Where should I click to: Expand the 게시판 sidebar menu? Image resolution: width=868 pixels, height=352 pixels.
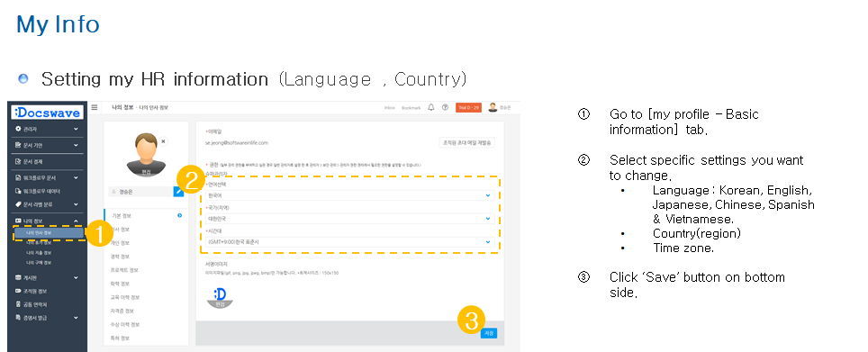pyautogui.click(x=76, y=278)
